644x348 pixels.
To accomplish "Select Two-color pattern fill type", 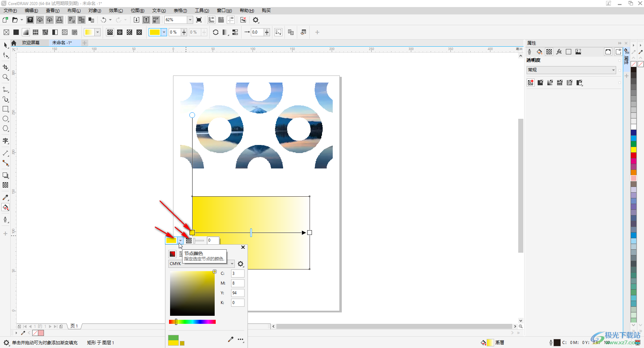I will click(55, 32).
